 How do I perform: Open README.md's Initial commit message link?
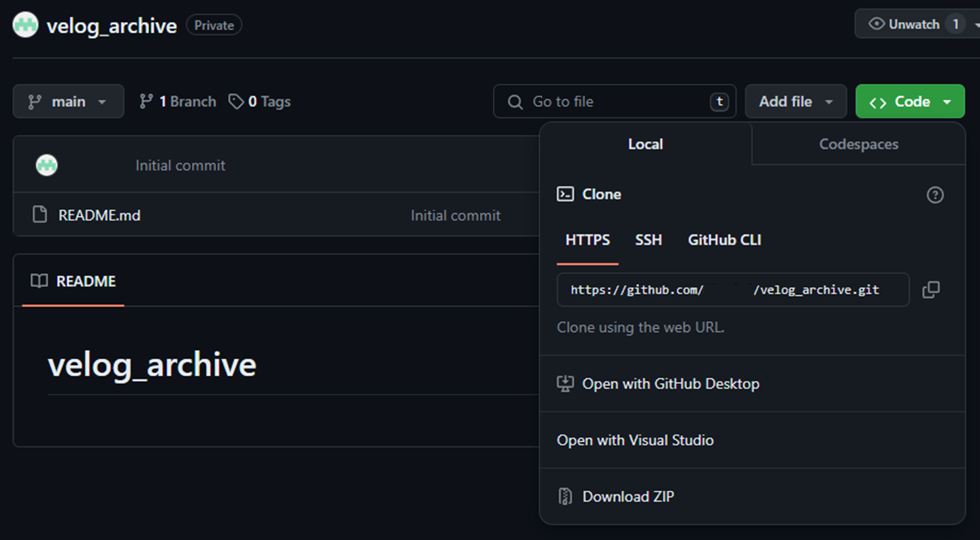pos(455,215)
